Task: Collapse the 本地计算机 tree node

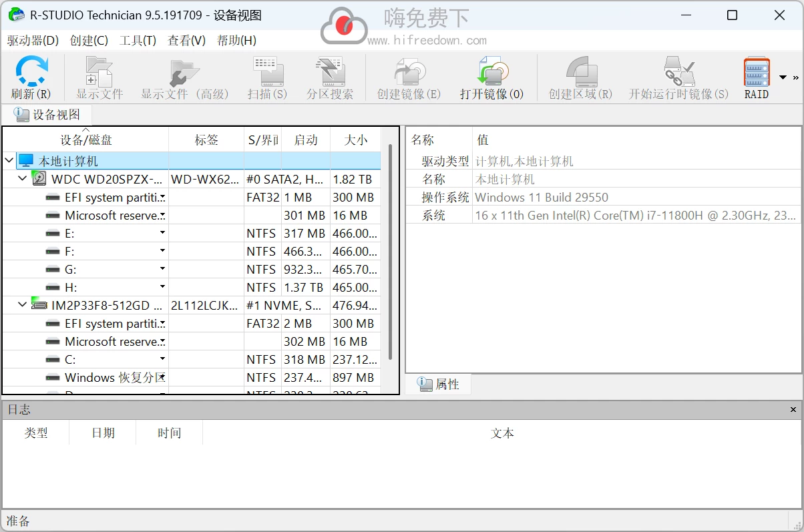Action: point(9,160)
